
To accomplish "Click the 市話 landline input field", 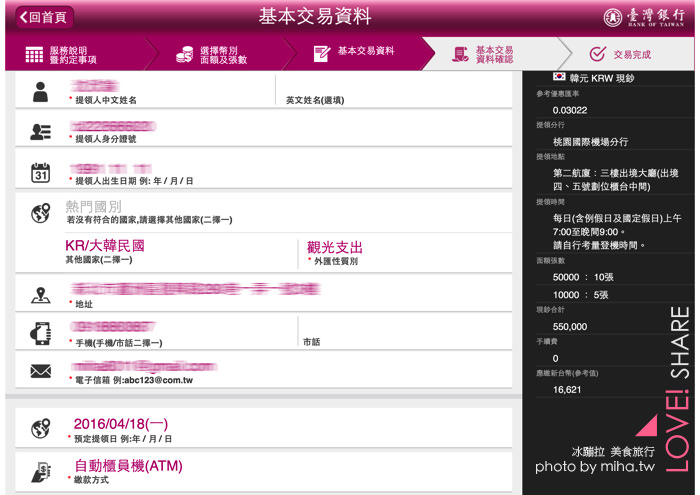I will tap(406, 332).
